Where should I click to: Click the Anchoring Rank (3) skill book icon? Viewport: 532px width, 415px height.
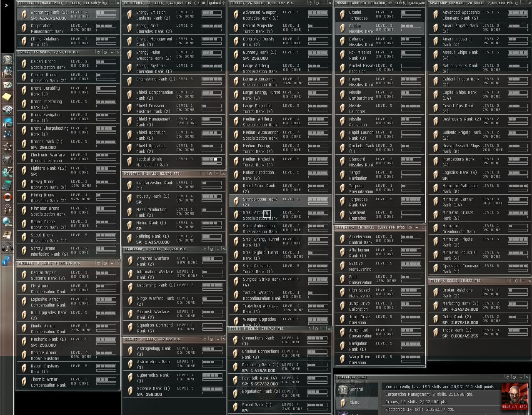point(24,15)
